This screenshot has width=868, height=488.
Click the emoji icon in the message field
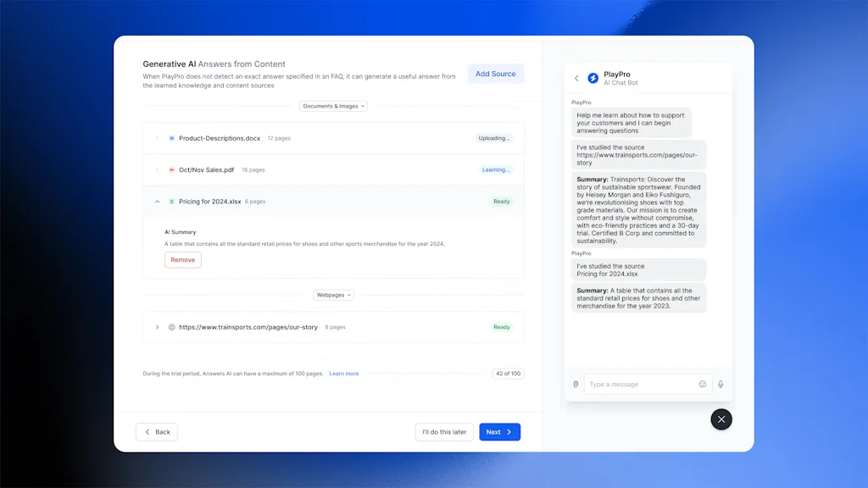703,384
